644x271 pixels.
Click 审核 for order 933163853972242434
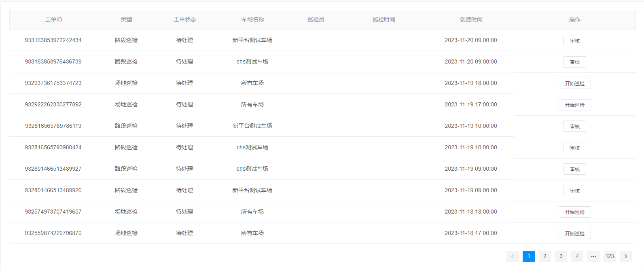tap(574, 40)
